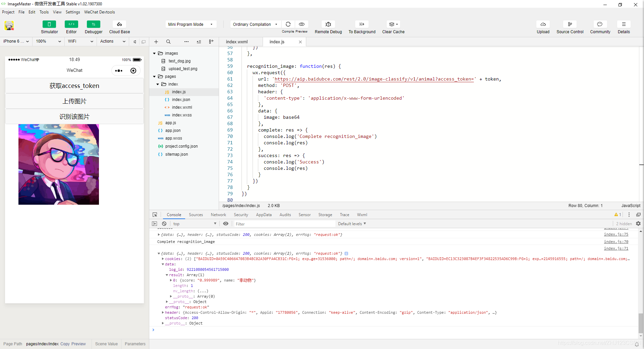Switch to the AppData devtools tab
This screenshot has height=349, width=644.
(264, 215)
